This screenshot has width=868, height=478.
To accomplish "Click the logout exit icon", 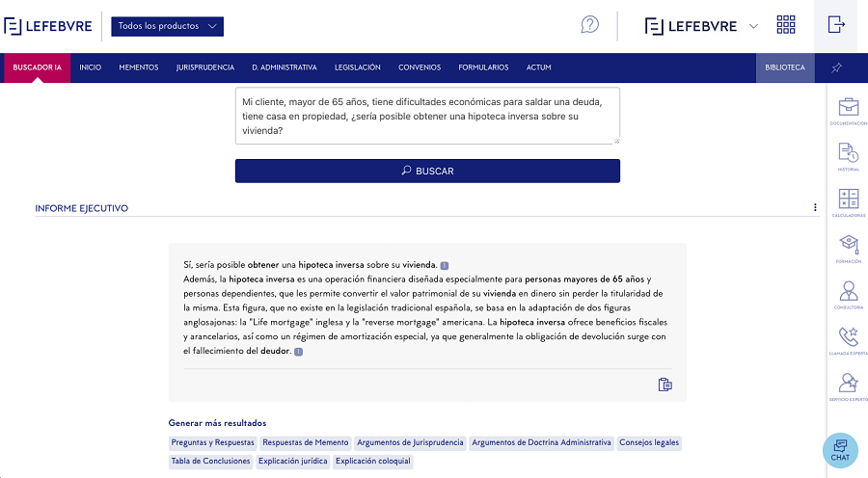I will coord(836,25).
